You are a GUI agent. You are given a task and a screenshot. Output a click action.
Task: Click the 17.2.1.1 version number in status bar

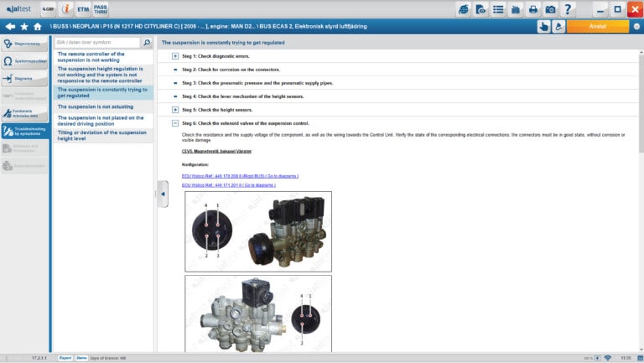point(39,358)
